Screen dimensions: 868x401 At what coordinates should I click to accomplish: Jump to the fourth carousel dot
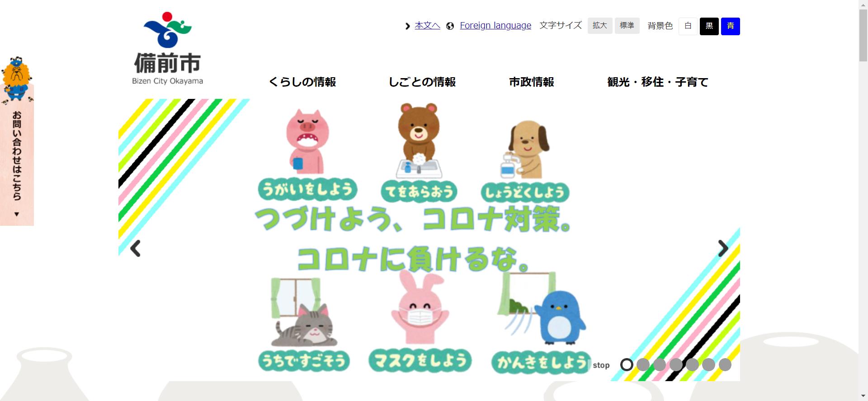point(676,364)
